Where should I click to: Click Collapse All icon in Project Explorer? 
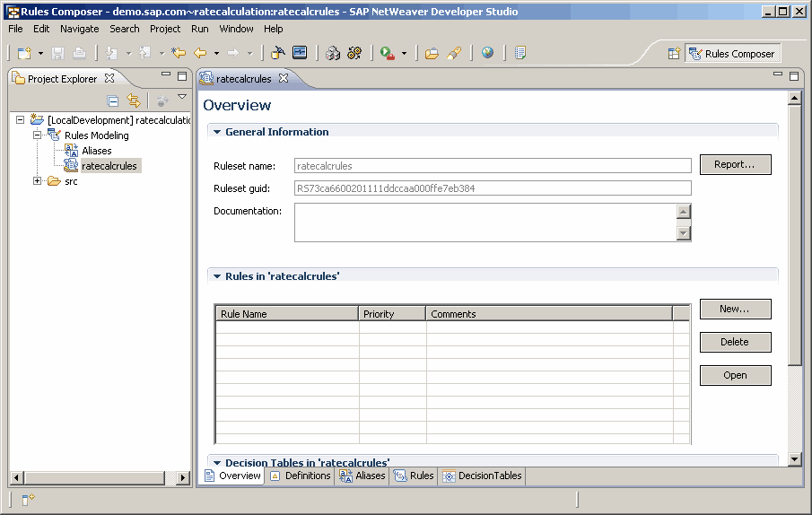point(113,100)
